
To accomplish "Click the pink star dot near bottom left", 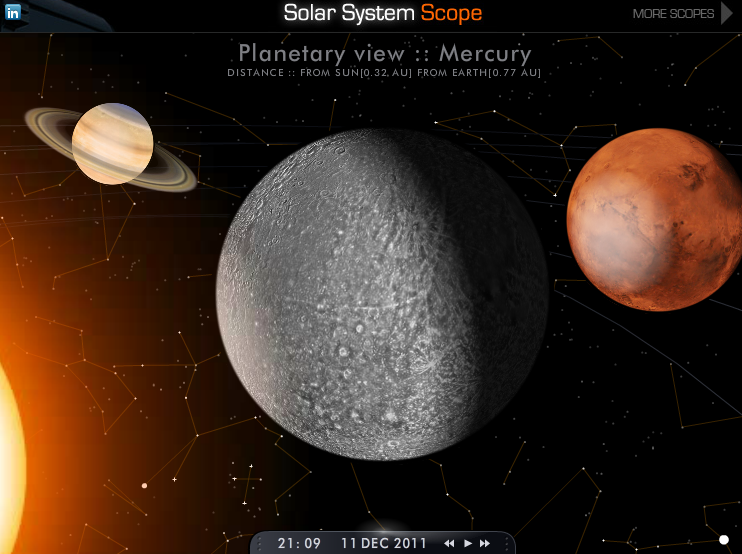I will click(144, 485).
